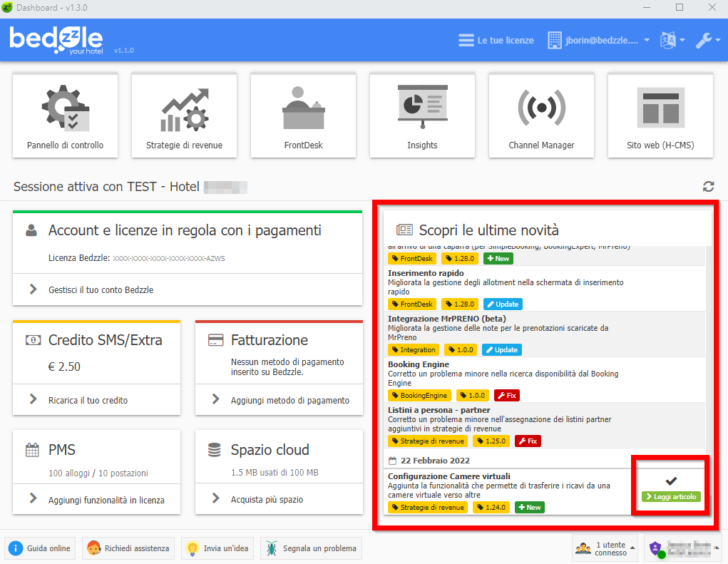Open the Channel Manager tile
Viewport: 728px width, 564px height.
point(541,116)
